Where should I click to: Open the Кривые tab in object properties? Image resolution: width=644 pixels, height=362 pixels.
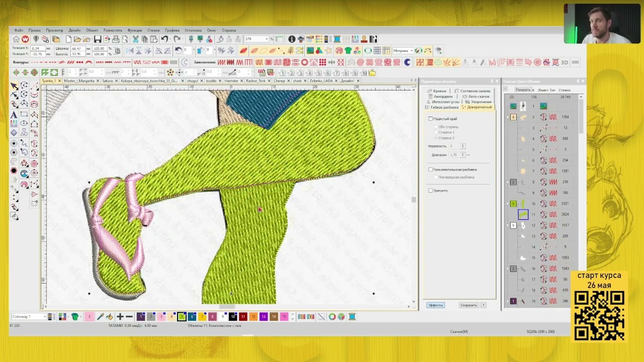point(437,91)
